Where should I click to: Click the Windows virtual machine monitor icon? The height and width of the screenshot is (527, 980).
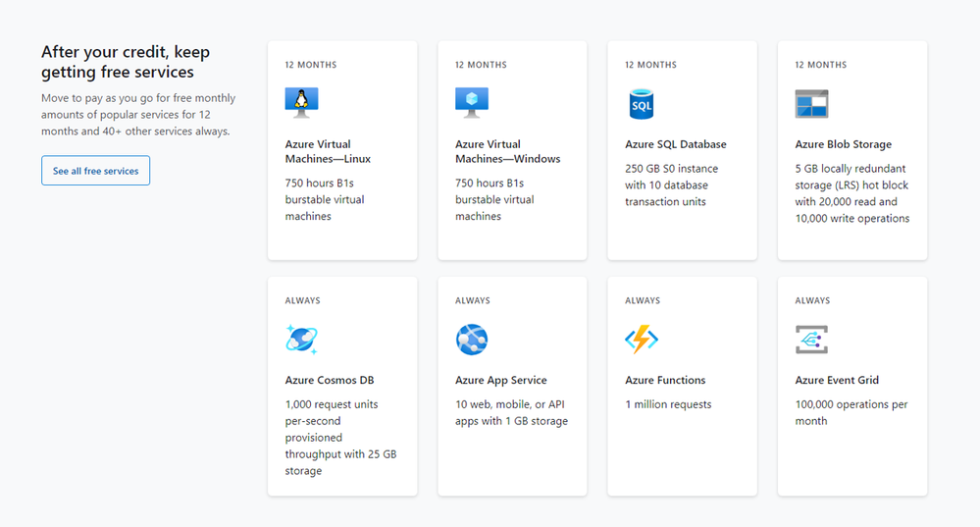click(x=471, y=103)
